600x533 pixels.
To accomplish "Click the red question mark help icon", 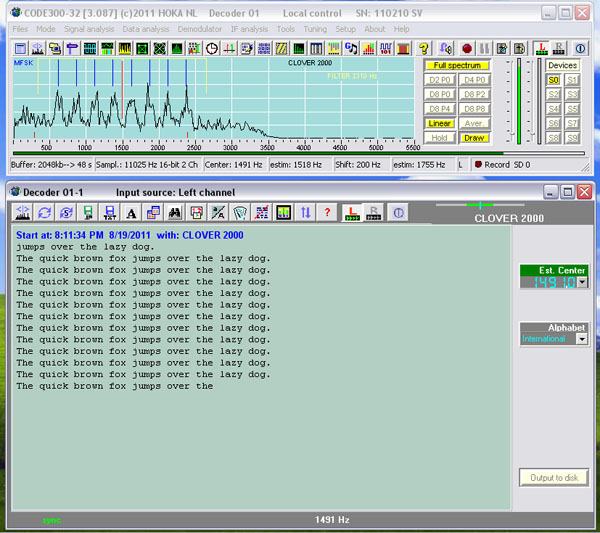I will (x=326, y=212).
